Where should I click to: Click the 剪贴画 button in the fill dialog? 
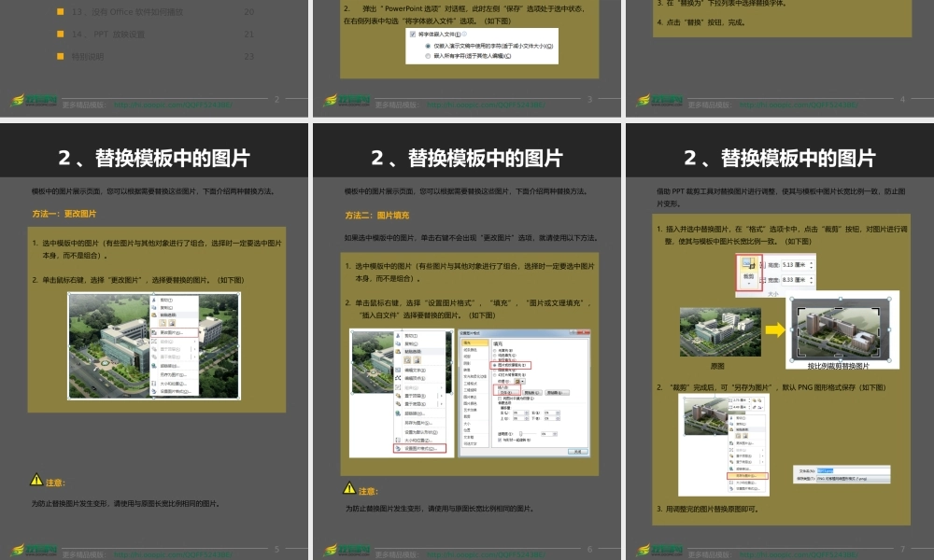(557, 393)
